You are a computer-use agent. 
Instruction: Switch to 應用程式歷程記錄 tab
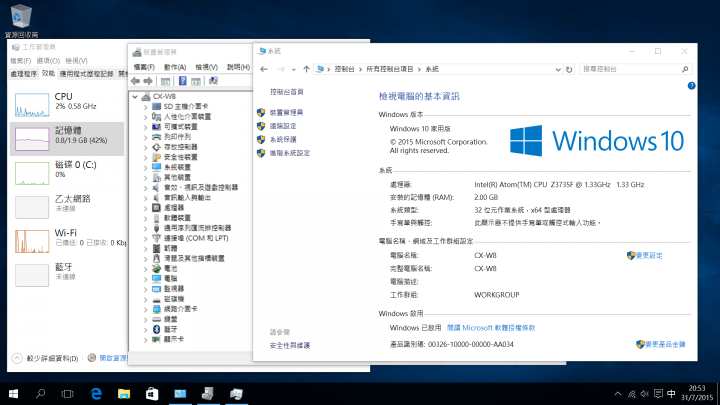click(x=86, y=74)
